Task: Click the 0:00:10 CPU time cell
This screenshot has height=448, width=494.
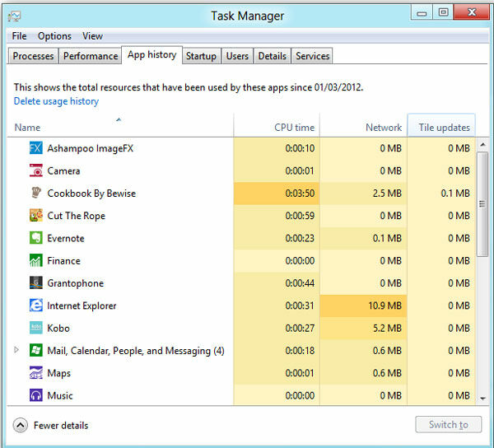Action: coord(277,147)
